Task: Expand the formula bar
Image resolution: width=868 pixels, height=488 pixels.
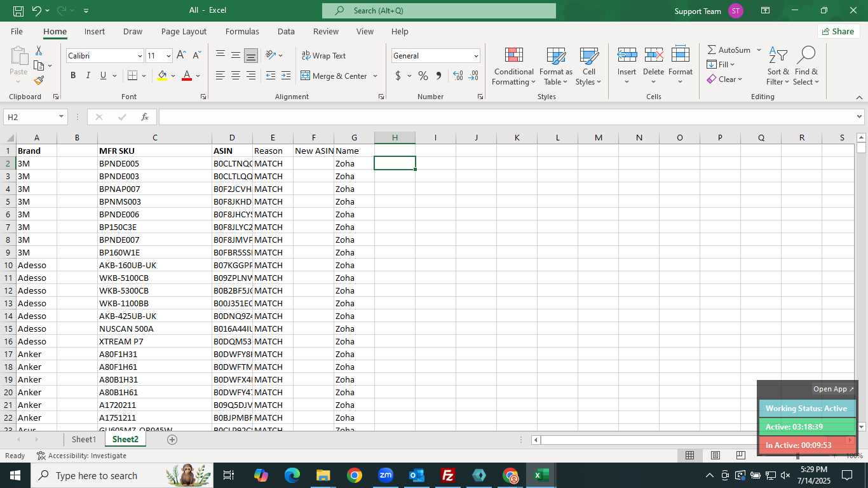Action: click(860, 117)
